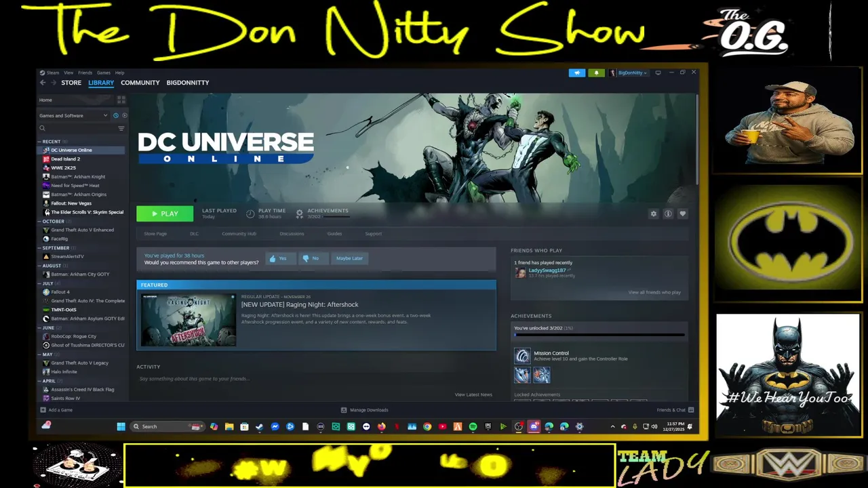Open Friends & Chat panel
Image resolution: width=868 pixels, height=488 pixels.
pyautogui.click(x=675, y=410)
